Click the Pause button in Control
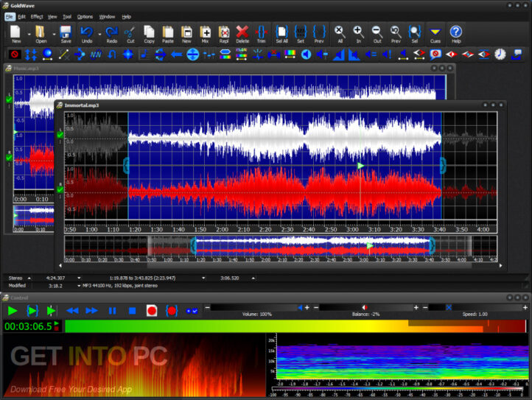Screen dimensions: 532x400 coord(112,311)
